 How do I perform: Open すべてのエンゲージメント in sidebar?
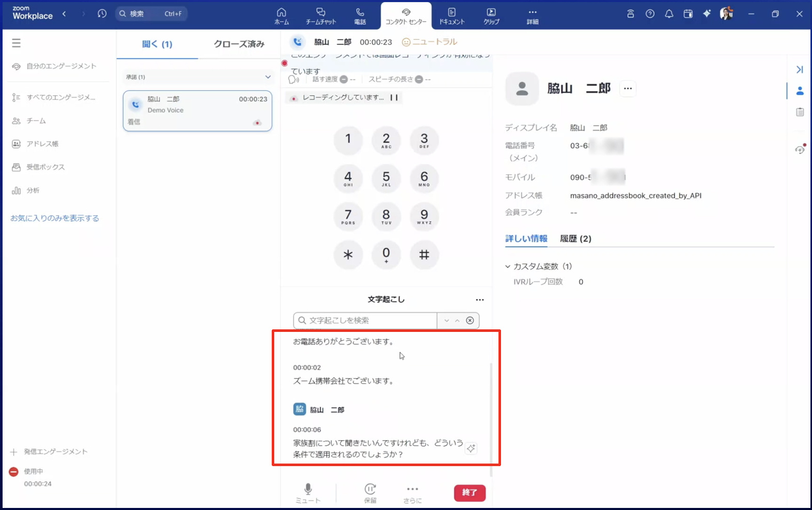pyautogui.click(x=54, y=97)
